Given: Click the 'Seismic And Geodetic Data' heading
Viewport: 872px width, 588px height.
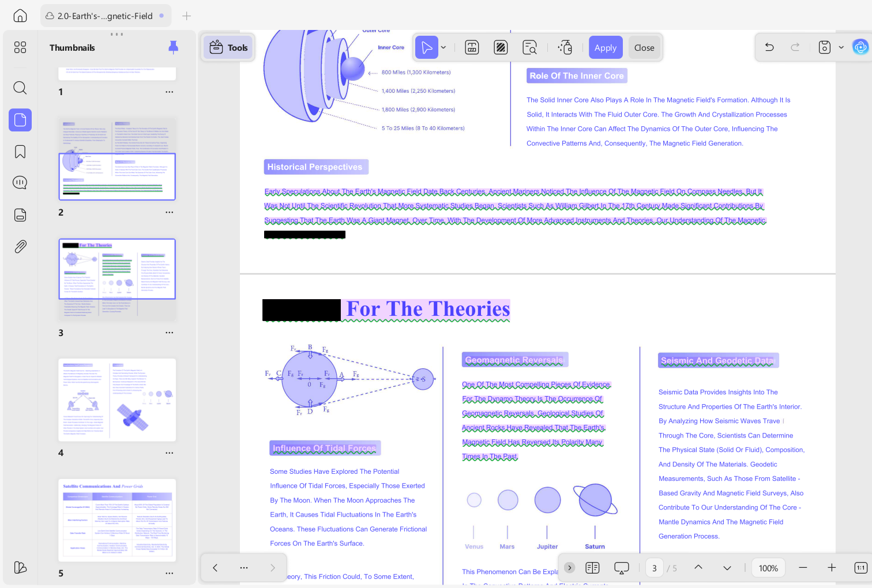Looking at the screenshot, I should pos(718,361).
